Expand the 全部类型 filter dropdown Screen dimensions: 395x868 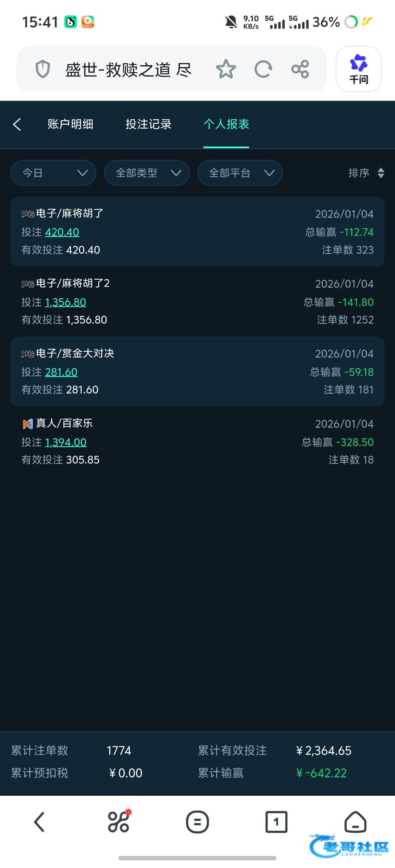pyautogui.click(x=147, y=173)
